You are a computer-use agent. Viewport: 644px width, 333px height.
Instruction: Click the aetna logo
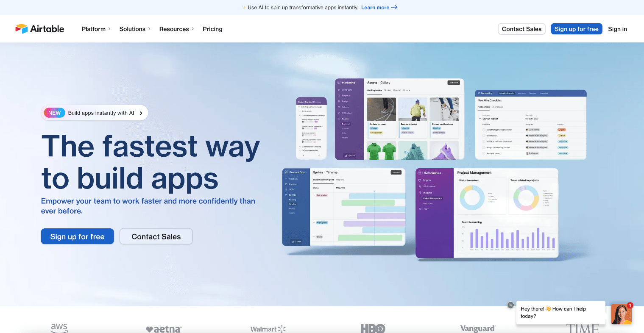(x=164, y=329)
